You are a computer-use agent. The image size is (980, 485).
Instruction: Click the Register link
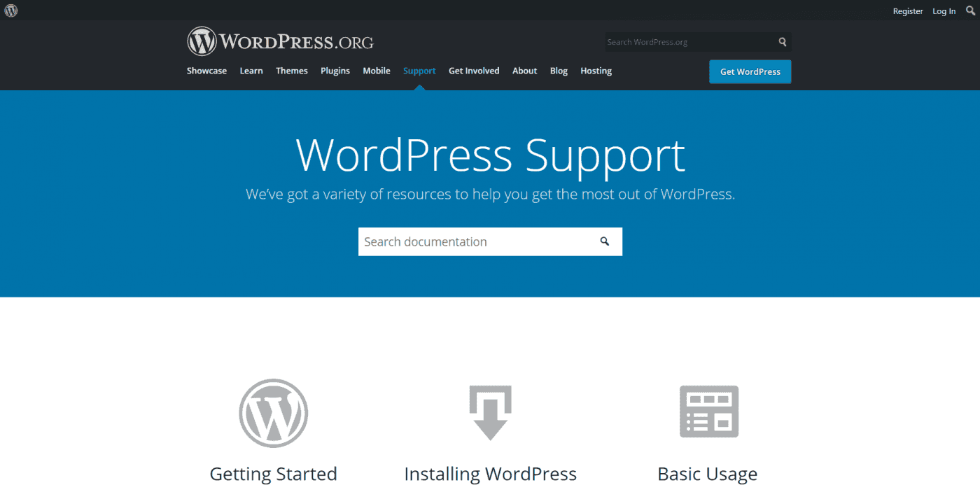(908, 11)
